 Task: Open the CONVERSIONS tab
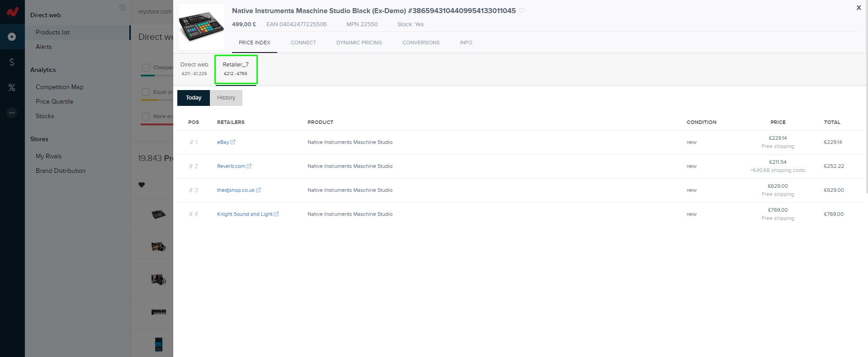[x=421, y=43]
